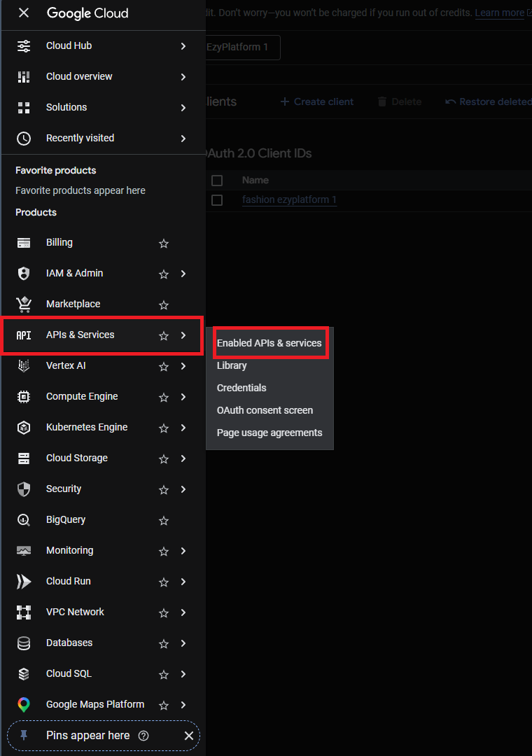Expand the Databases submenu chevron

pos(183,643)
